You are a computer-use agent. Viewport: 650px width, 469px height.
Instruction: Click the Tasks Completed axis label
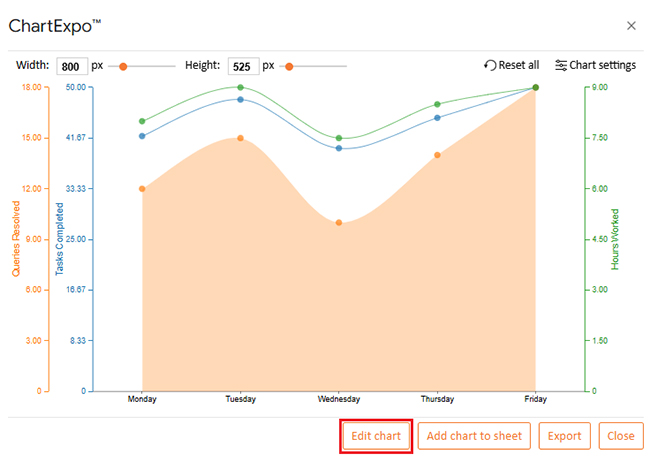pos(59,238)
